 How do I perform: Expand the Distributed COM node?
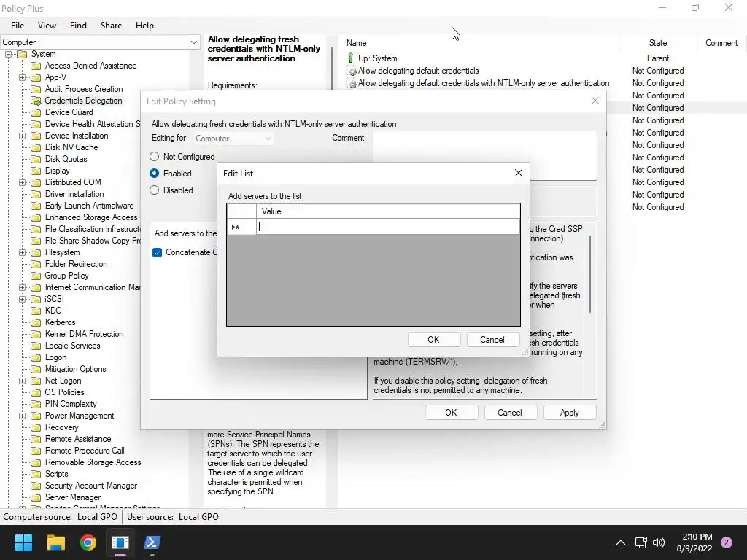pyautogui.click(x=22, y=182)
